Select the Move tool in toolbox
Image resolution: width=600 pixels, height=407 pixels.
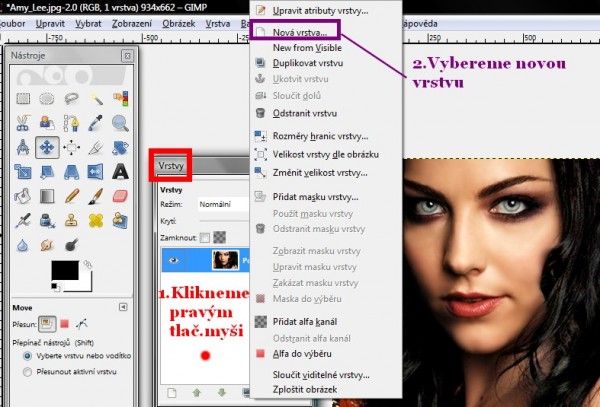tap(47, 147)
